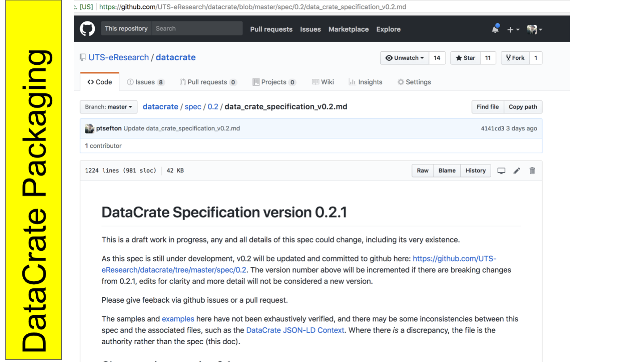This screenshot has width=644, height=362.
Task: Open Explore in the top navigation
Action: 388,29
